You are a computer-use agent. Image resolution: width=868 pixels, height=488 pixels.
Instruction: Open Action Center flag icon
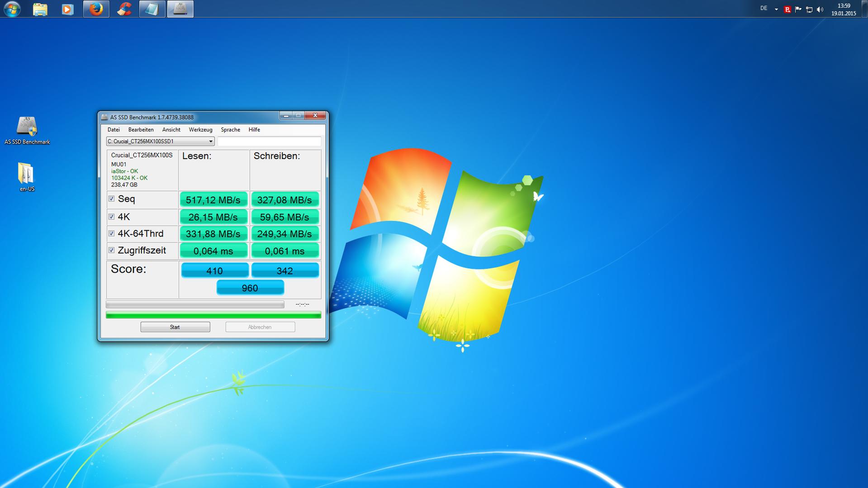(798, 9)
